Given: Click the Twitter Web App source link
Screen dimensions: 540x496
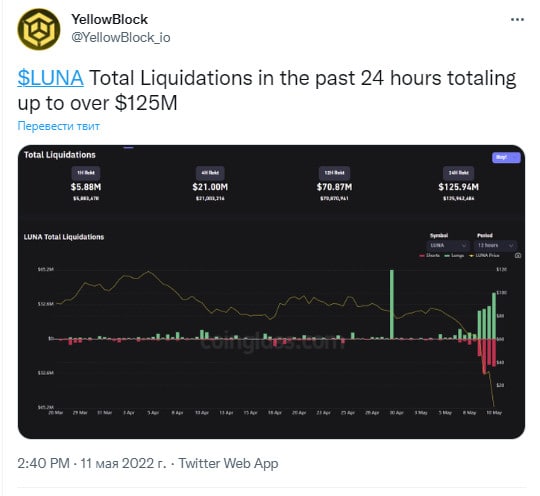Looking at the screenshot, I should 228,463.
